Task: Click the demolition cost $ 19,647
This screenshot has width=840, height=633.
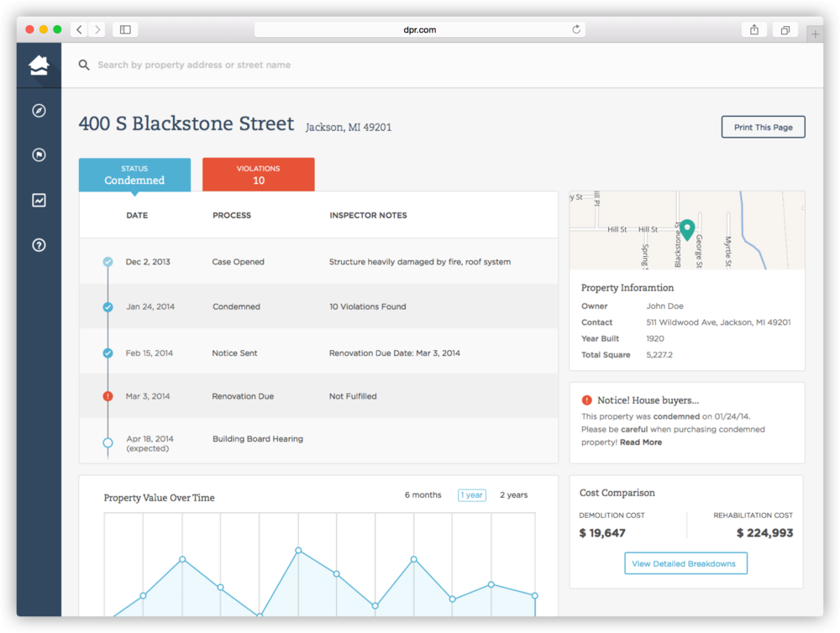Action: [x=602, y=533]
